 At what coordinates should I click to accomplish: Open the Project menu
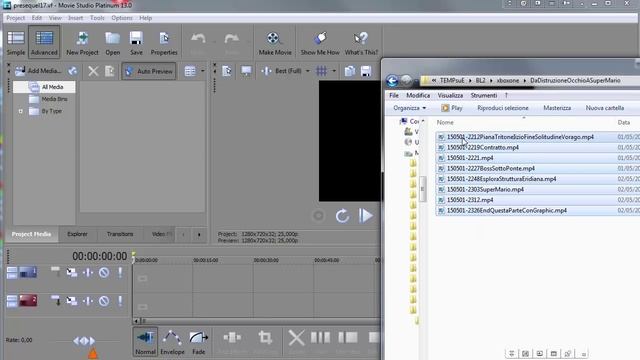pos(16,18)
